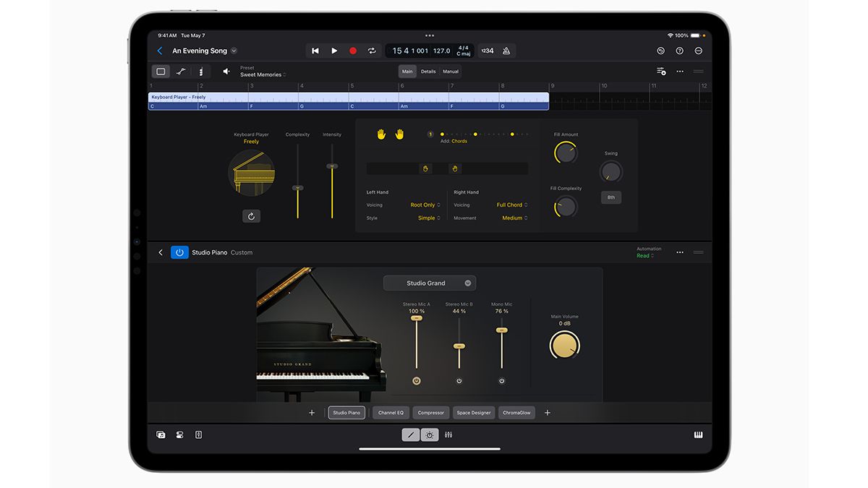Click the metronome icon
868x488 pixels.
[505, 51]
